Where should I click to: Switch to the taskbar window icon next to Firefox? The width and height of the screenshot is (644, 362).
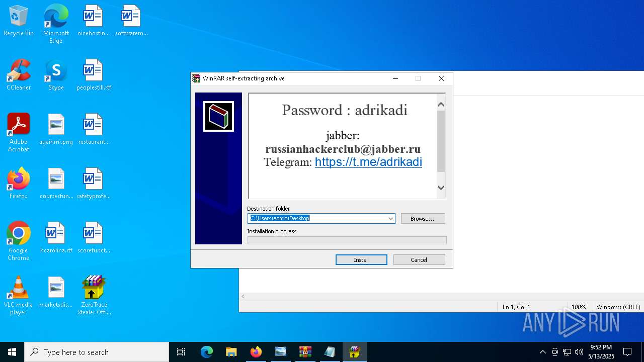pos(280,352)
